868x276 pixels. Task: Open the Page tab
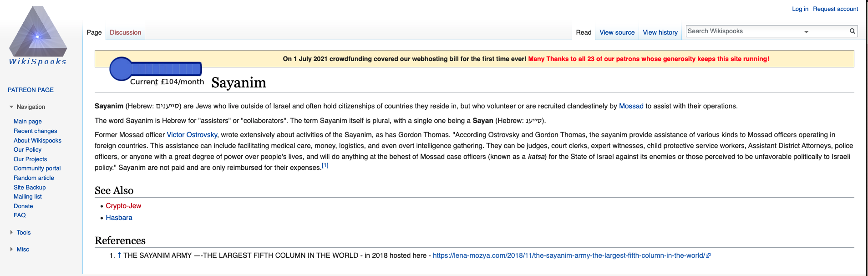94,32
